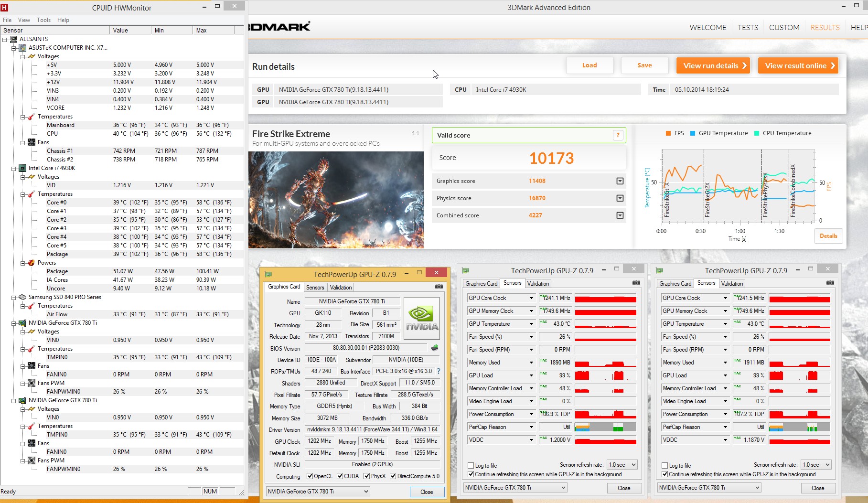Switch to Graphics Card tab in middle GPU-Z window
Viewport: 868px width, 503px height.
(x=482, y=284)
